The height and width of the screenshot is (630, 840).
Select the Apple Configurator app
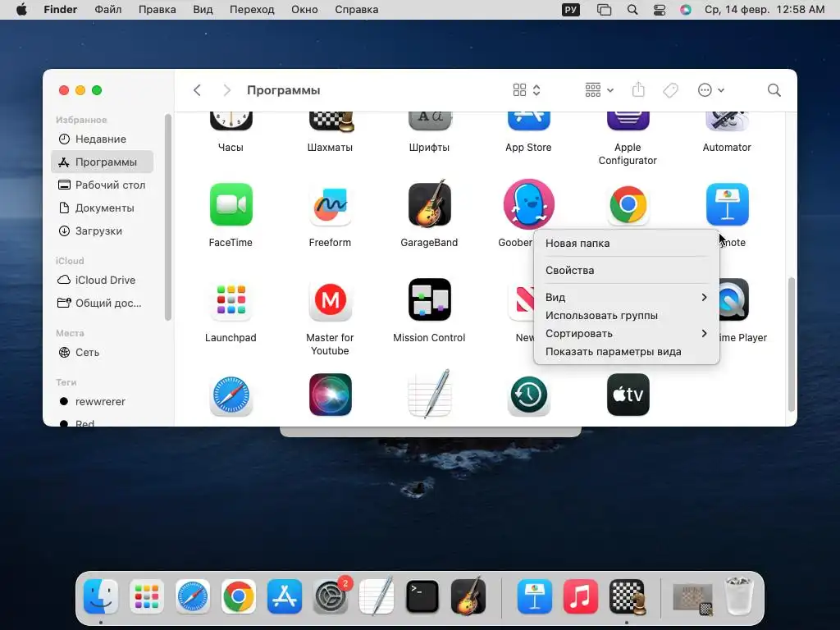point(628,121)
